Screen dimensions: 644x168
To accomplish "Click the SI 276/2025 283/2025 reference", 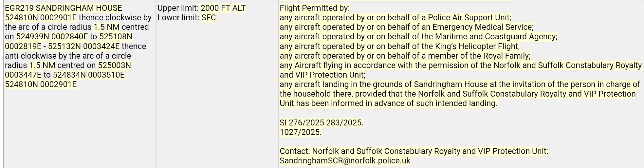I will (321, 123).
